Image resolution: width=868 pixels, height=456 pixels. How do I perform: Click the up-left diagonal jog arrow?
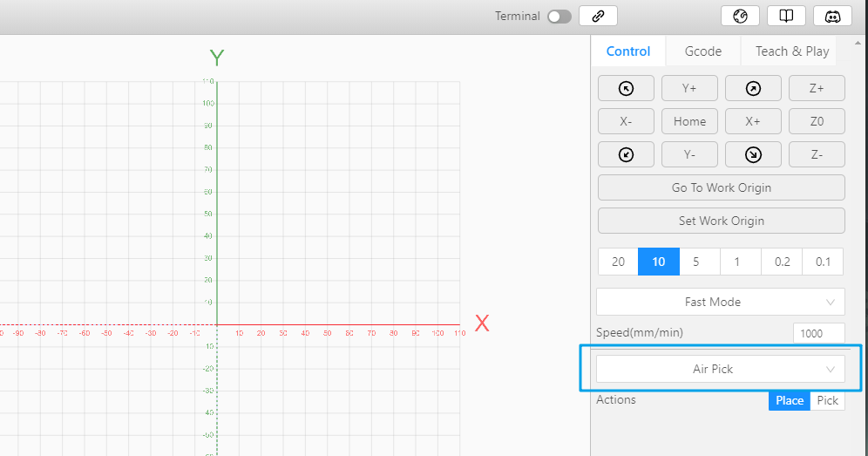pos(626,88)
